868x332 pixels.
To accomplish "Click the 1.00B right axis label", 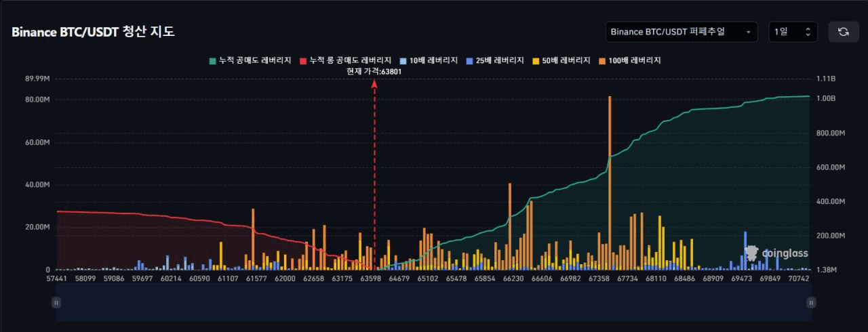I will pos(826,99).
